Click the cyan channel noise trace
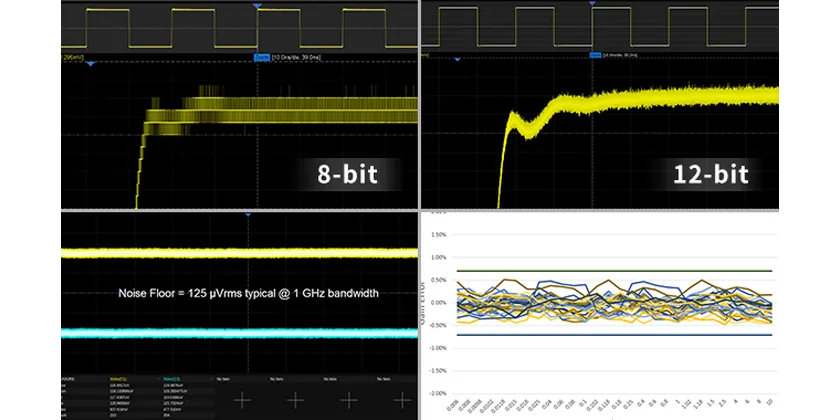840x420 pixels. tap(239, 333)
